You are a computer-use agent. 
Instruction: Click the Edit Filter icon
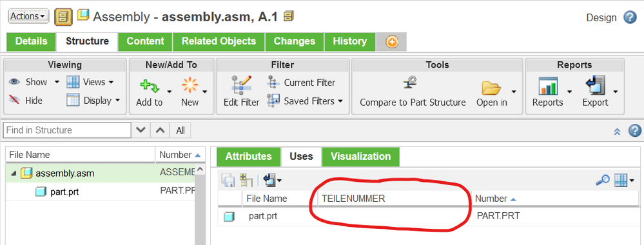(x=242, y=84)
